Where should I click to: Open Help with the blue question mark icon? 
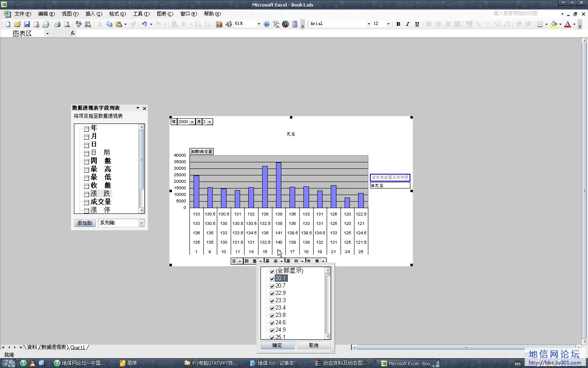(x=267, y=24)
